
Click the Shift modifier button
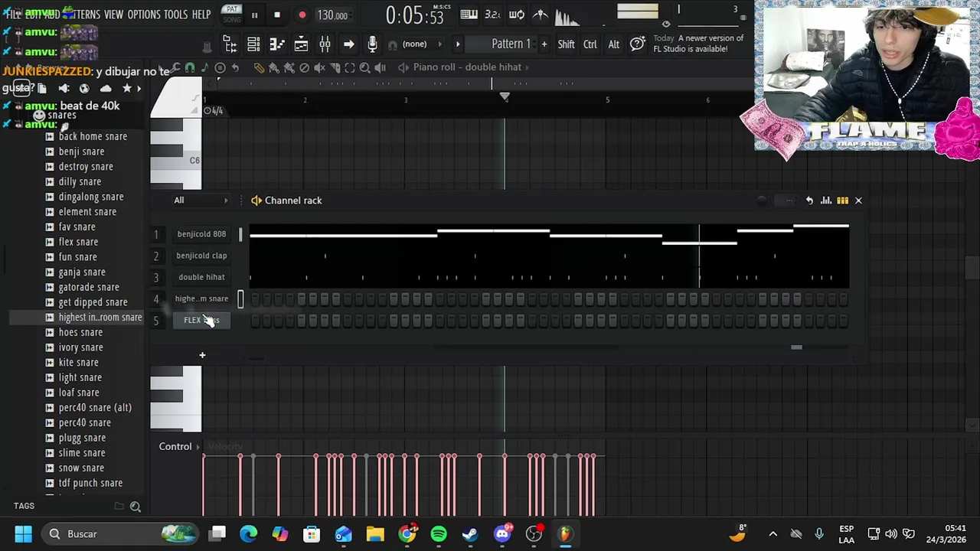[566, 44]
